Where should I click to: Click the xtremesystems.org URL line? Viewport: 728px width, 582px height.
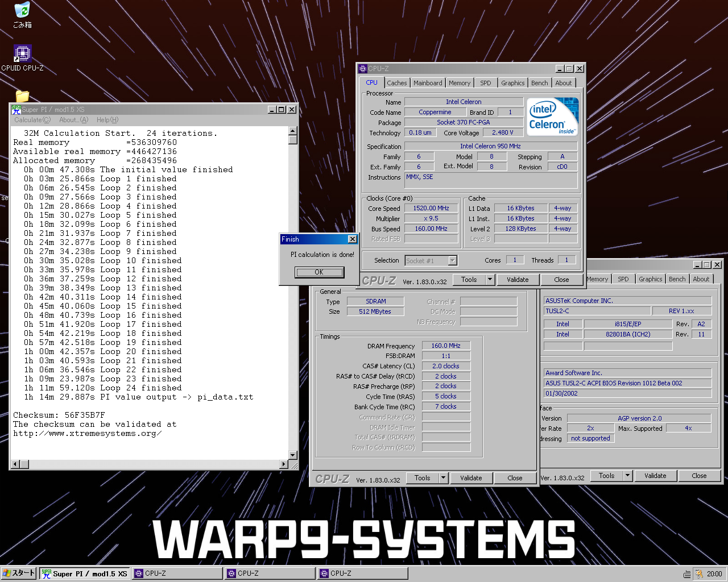pyautogui.click(x=88, y=434)
